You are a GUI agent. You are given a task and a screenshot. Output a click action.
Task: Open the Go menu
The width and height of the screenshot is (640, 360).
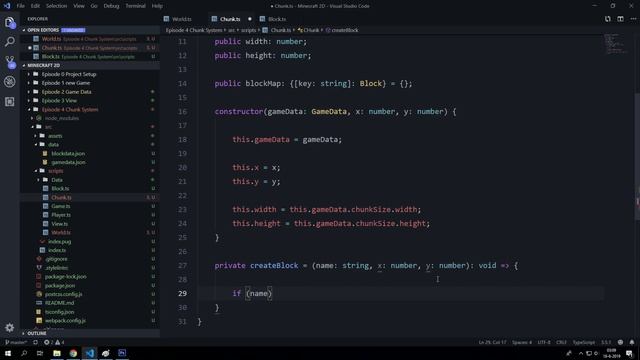coord(94,6)
